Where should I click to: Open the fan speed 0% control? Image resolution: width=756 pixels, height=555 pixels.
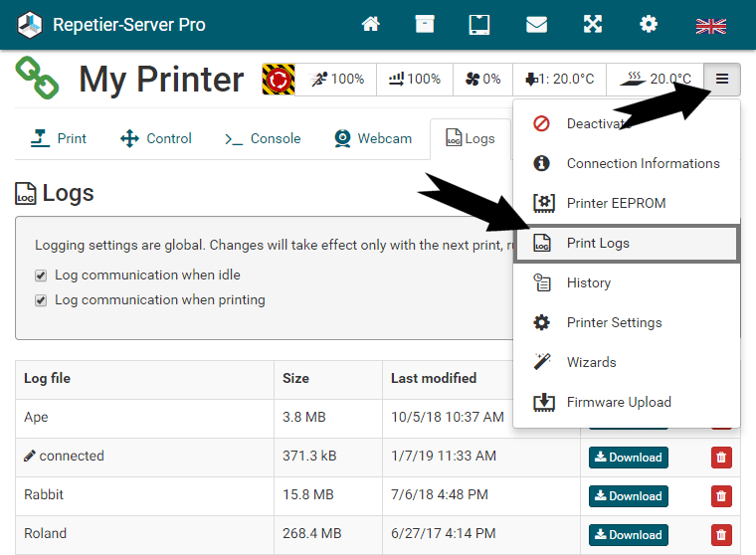tap(482, 80)
